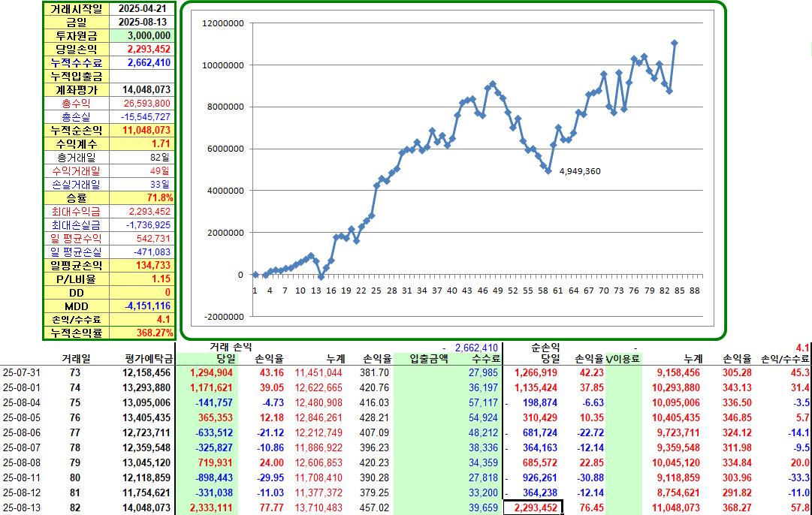Click the 순손익 손익율 cell -30.88

590,477
